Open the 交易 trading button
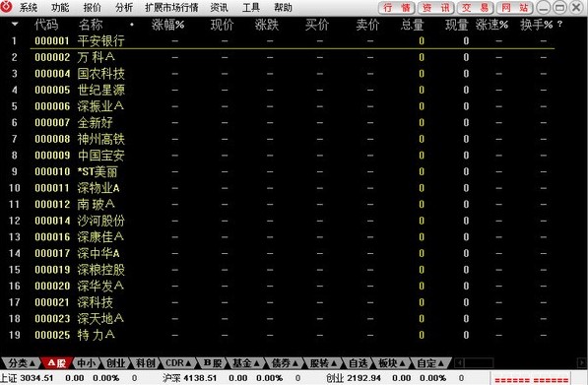 [475, 8]
